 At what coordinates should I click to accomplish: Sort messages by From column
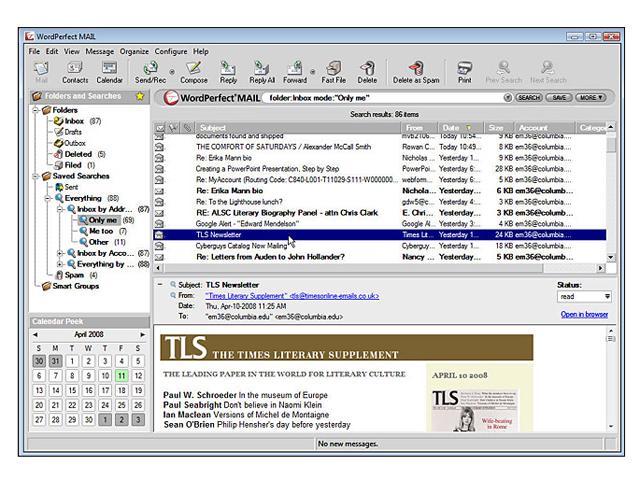click(x=419, y=128)
